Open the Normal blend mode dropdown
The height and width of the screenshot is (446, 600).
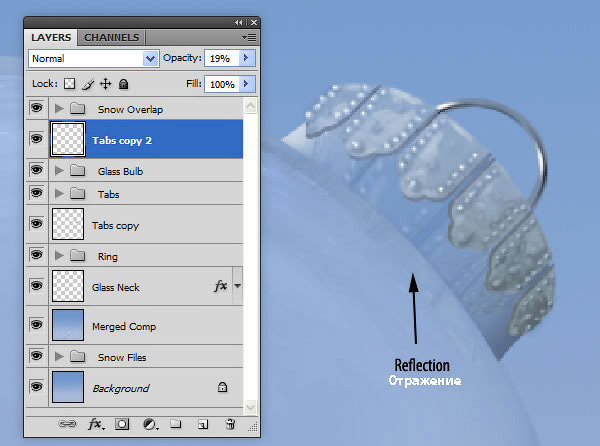tap(94, 59)
